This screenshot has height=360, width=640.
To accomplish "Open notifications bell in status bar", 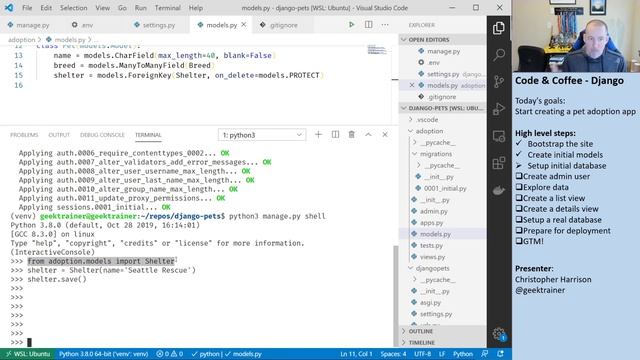I will 500,354.
